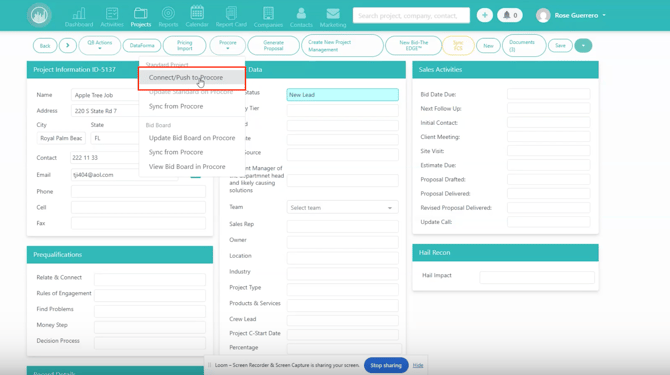Open the Contacts section

point(301,18)
